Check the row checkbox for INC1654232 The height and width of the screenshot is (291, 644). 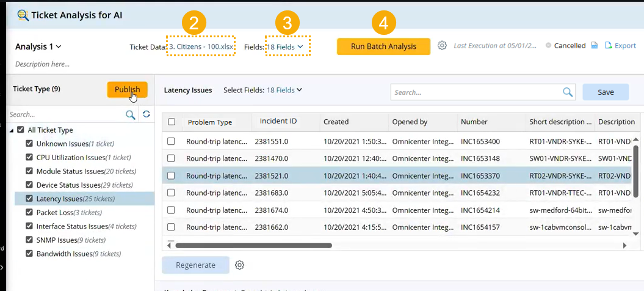coord(172,193)
